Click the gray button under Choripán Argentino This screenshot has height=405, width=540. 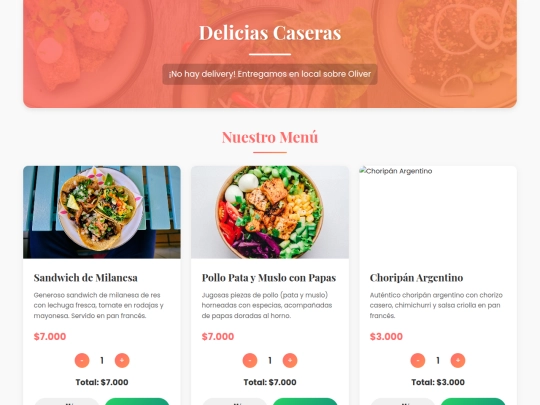coord(403,402)
